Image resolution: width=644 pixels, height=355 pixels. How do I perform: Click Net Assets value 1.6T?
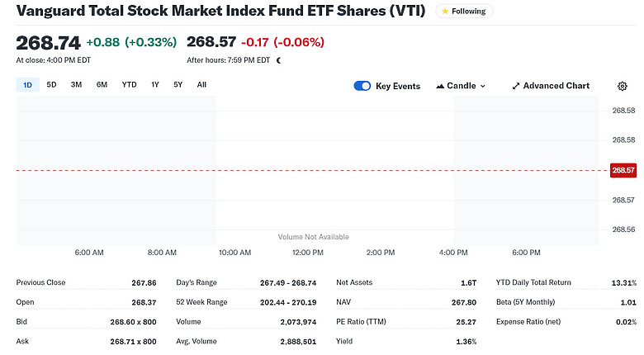point(469,282)
